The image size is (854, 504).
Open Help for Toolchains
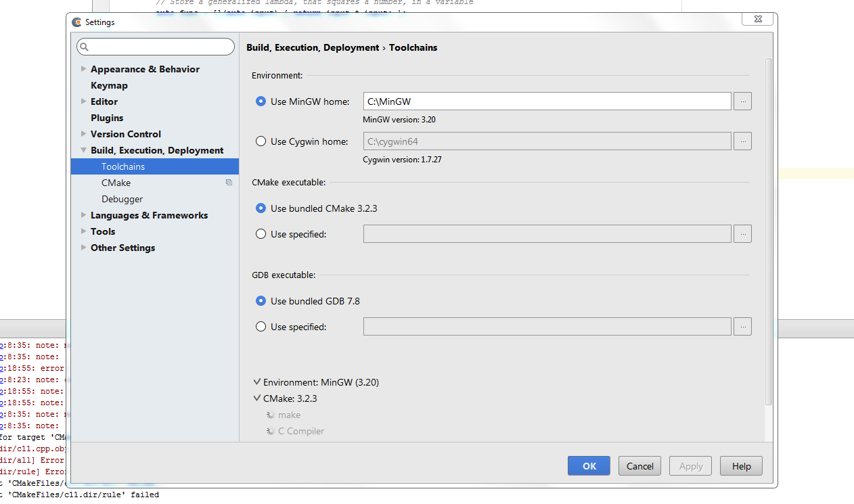742,466
